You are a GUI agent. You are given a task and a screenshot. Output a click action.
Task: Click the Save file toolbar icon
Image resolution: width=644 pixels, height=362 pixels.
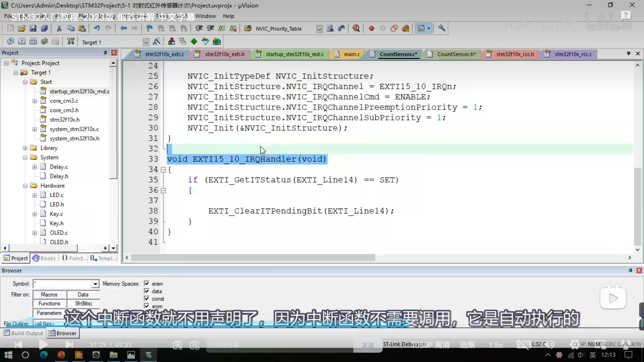tap(33, 28)
